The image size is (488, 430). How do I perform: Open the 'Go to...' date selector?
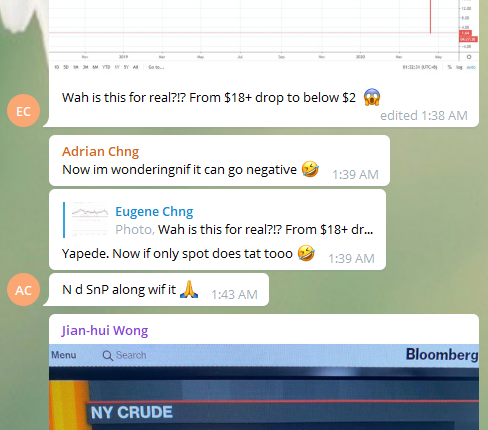(156, 67)
